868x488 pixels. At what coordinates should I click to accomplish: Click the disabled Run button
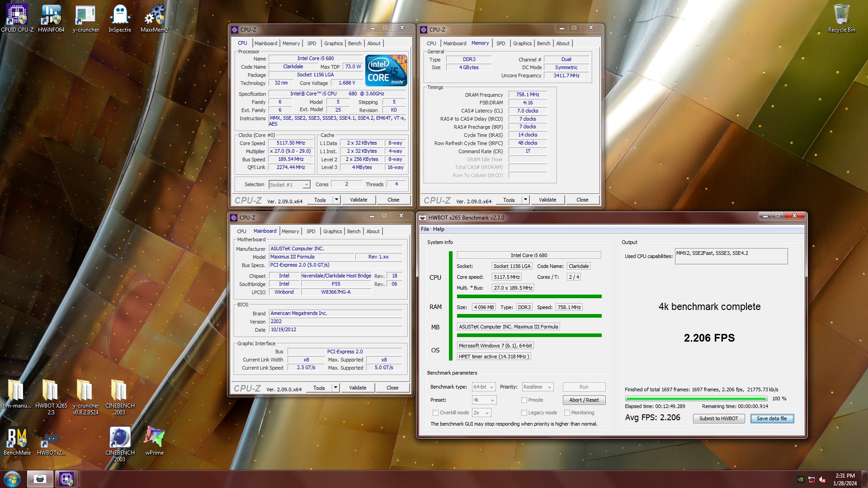(x=584, y=387)
